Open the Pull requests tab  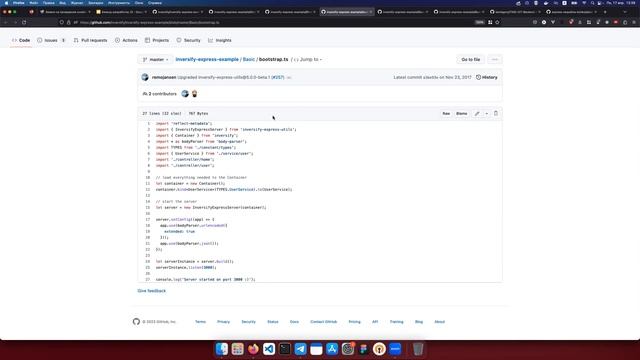[90, 40]
